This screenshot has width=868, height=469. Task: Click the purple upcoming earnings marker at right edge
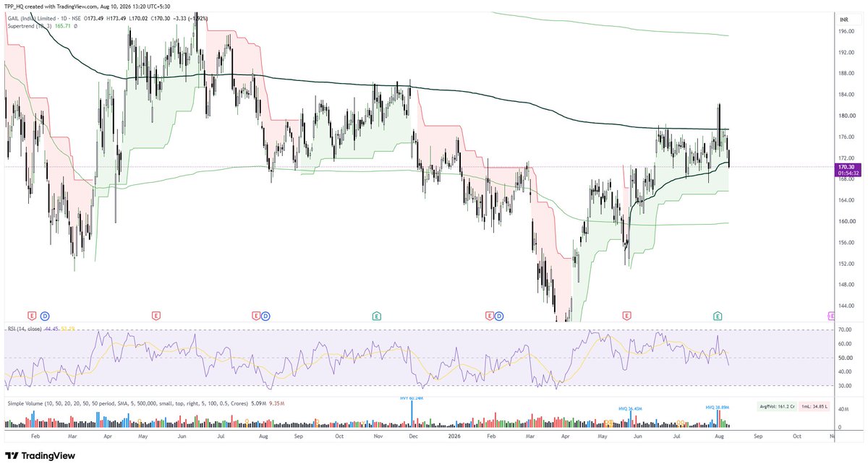point(830,316)
